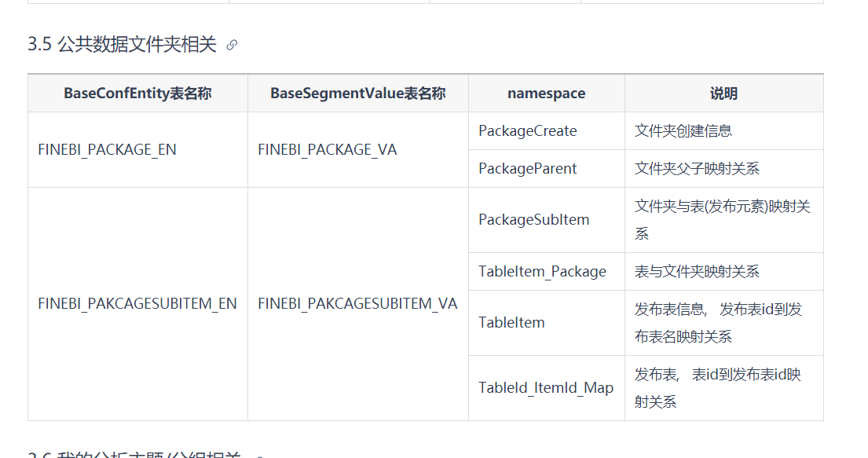Select the BaseSegmentValue表名称 column header
Screen dimensions: 868x458
358,93
